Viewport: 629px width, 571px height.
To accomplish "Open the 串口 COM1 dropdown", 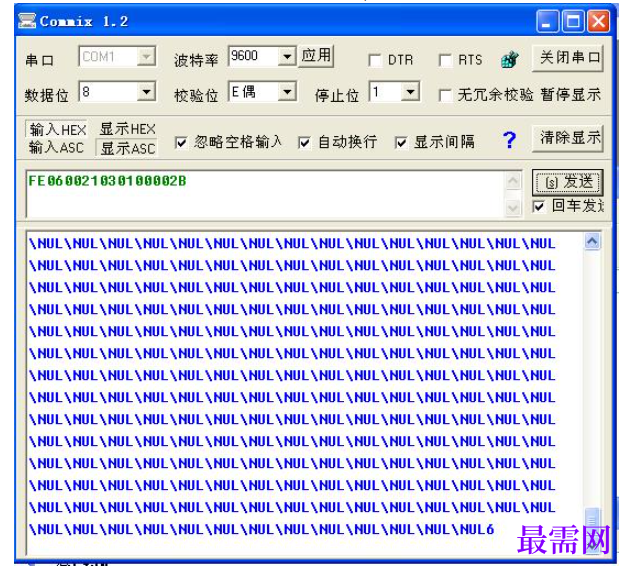I will coord(146,57).
